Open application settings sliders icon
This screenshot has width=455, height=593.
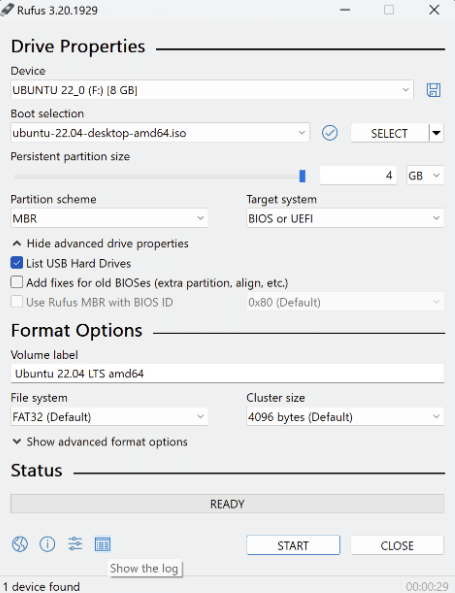(x=75, y=544)
